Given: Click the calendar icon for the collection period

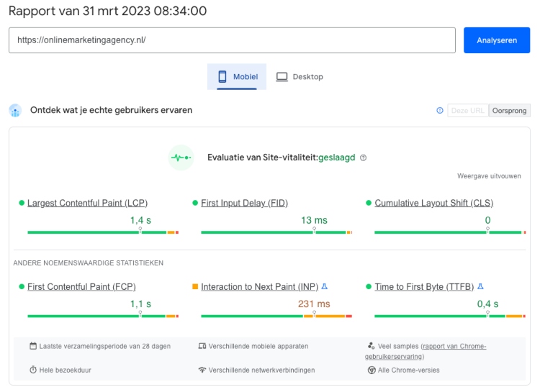Looking at the screenshot, I should click(33, 346).
